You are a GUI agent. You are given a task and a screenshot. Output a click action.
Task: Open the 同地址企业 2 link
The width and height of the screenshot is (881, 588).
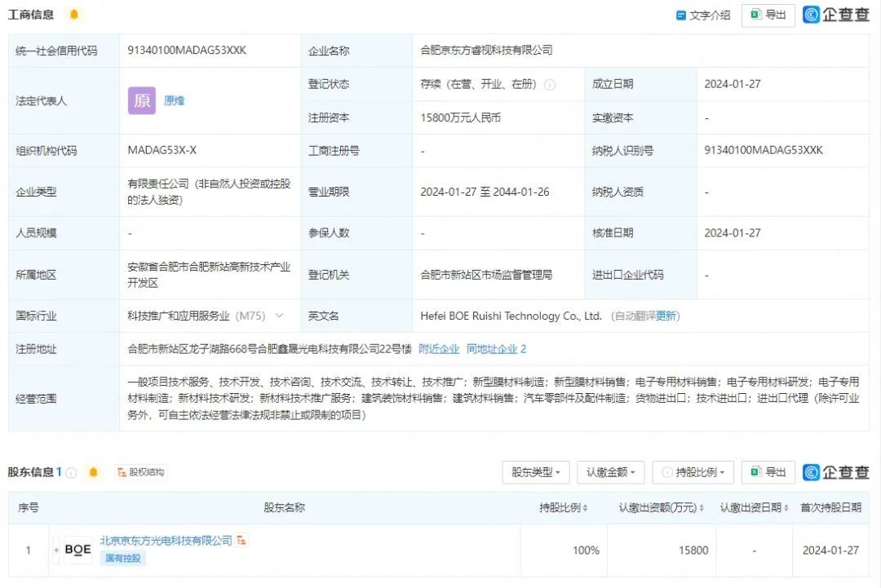496,349
